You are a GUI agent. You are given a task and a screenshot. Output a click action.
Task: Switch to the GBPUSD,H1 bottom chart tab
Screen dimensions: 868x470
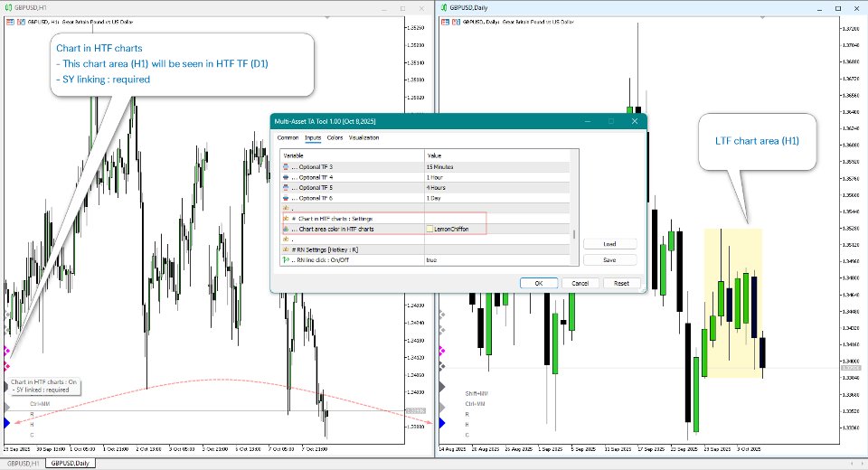23,464
